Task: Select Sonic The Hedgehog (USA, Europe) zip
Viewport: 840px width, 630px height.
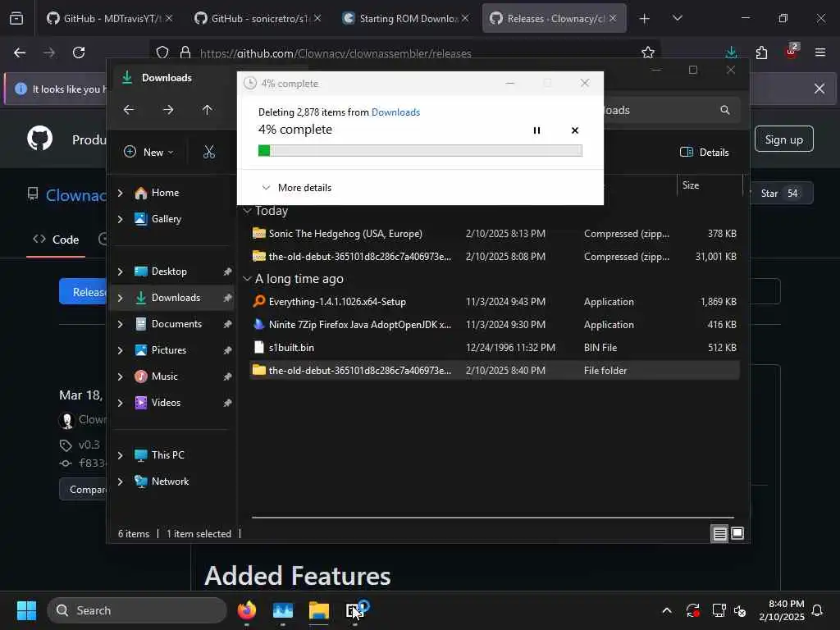Action: (x=494, y=234)
